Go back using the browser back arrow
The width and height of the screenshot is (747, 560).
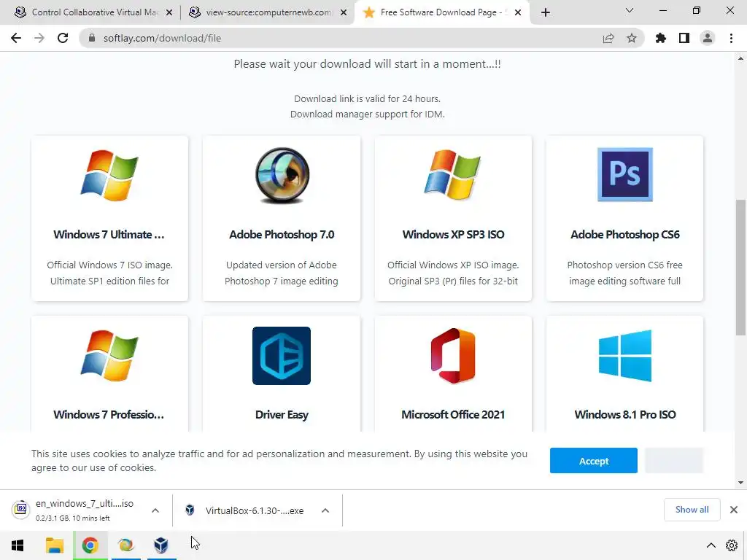[16, 38]
